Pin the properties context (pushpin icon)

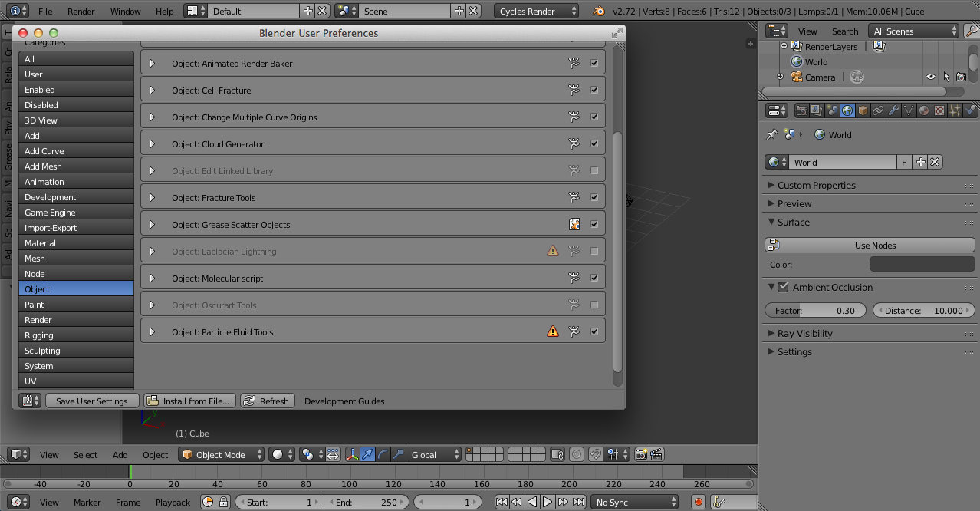coord(771,134)
